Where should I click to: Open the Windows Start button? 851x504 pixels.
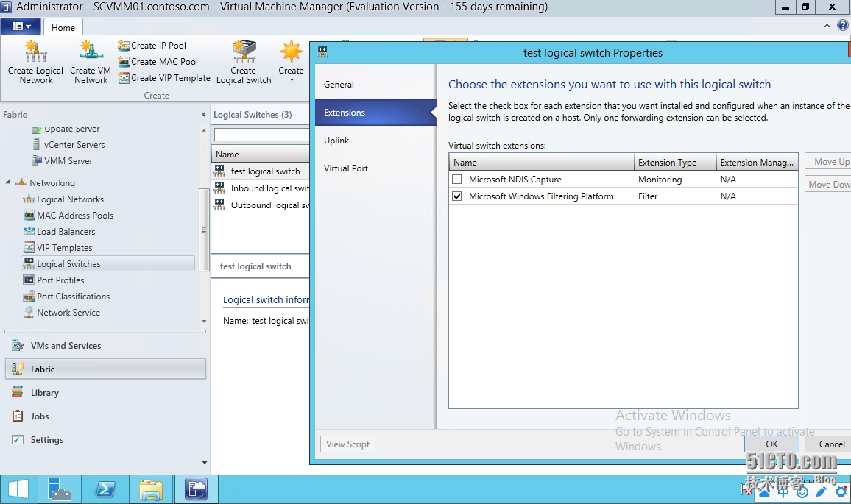[18, 490]
